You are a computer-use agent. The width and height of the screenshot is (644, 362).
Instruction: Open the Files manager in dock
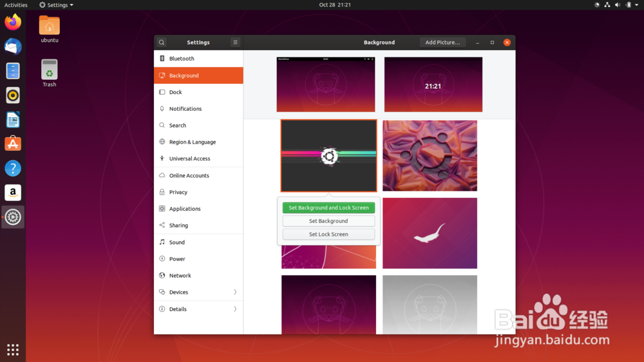click(x=13, y=71)
